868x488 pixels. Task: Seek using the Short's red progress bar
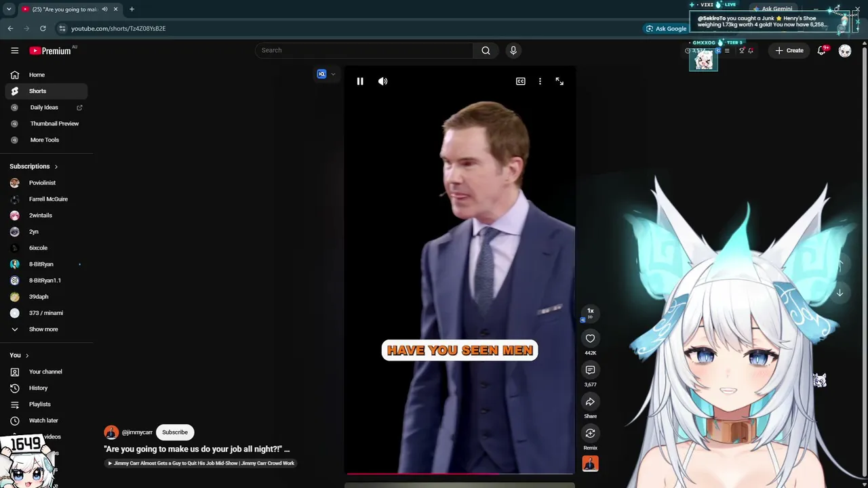tap(460, 474)
